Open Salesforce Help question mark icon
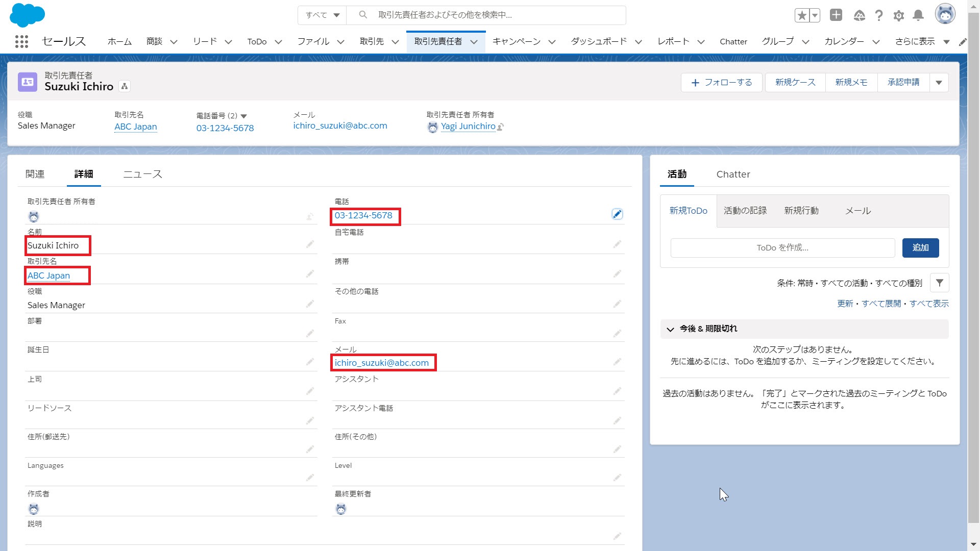Image resolution: width=980 pixels, height=551 pixels. pyautogui.click(x=879, y=16)
